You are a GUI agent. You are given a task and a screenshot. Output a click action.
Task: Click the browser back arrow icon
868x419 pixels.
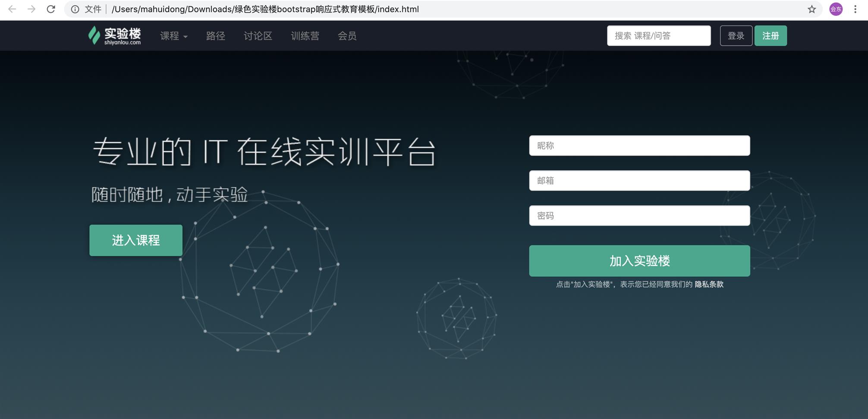click(12, 9)
